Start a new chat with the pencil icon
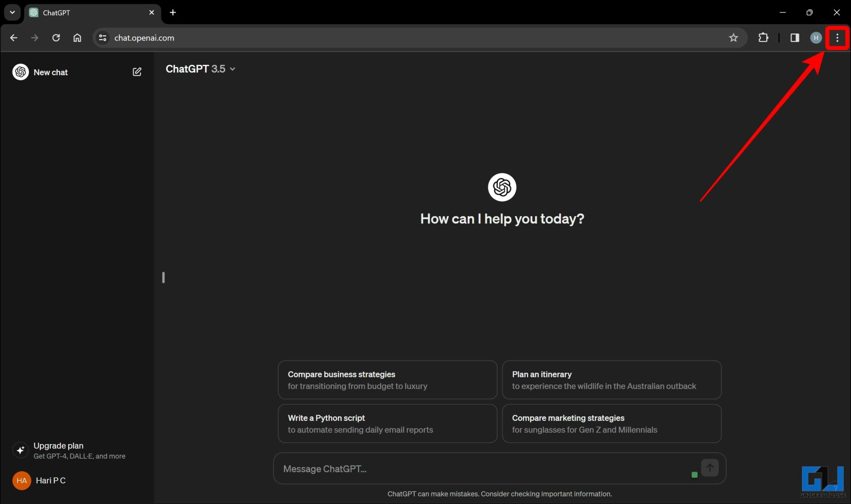Image resolution: width=851 pixels, height=504 pixels. click(x=137, y=71)
